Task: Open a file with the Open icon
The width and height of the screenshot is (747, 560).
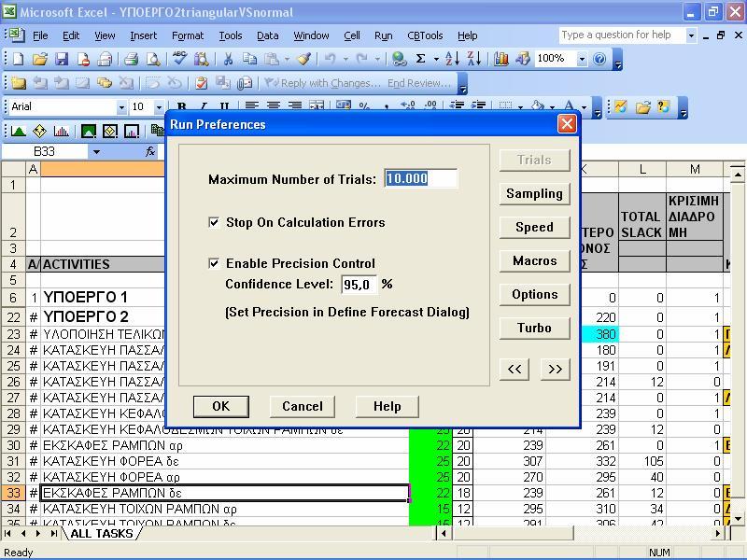Action: (x=40, y=59)
